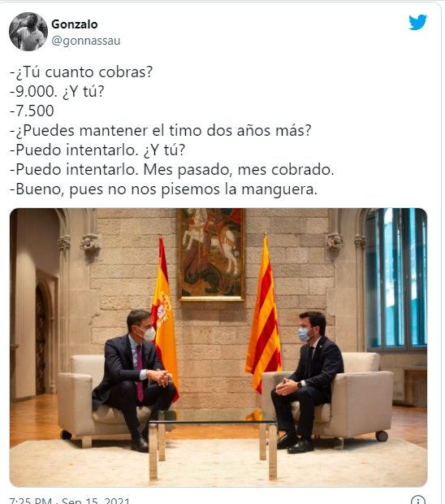Screen dimensions: 445x504
Task: Open the embedded meeting photo
Action: [218, 347]
